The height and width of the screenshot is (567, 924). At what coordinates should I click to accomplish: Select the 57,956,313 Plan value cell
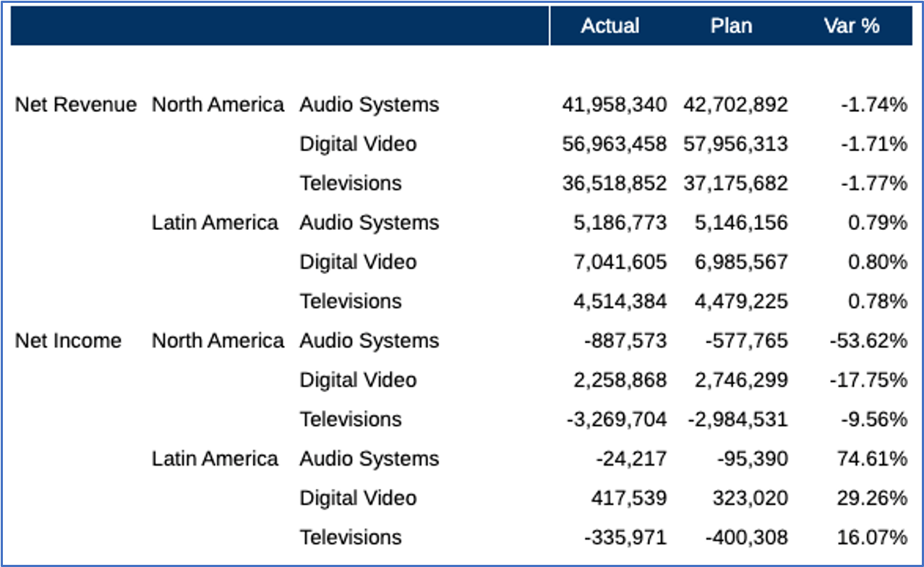[735, 144]
